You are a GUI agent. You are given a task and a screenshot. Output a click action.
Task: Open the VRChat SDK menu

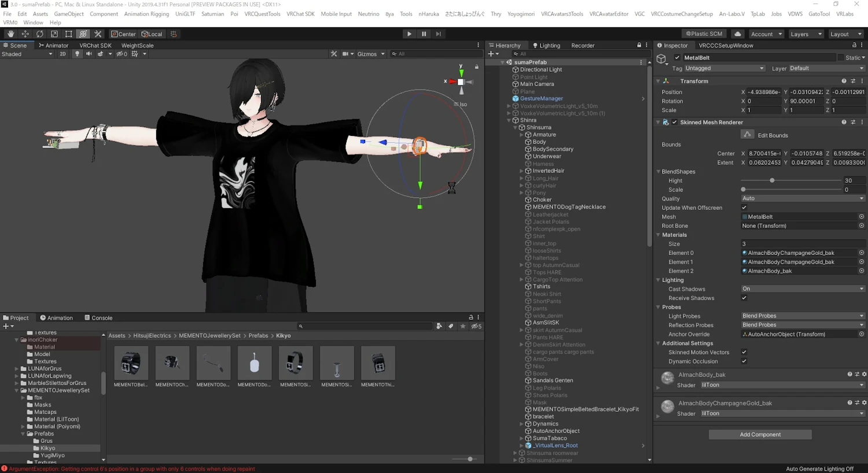pyautogui.click(x=300, y=14)
